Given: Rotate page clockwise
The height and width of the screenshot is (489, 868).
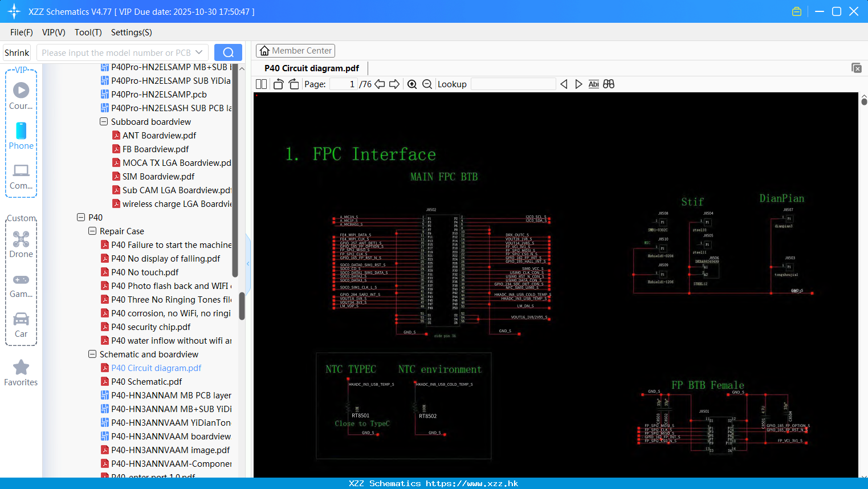Looking at the screenshot, I should 294,84.
